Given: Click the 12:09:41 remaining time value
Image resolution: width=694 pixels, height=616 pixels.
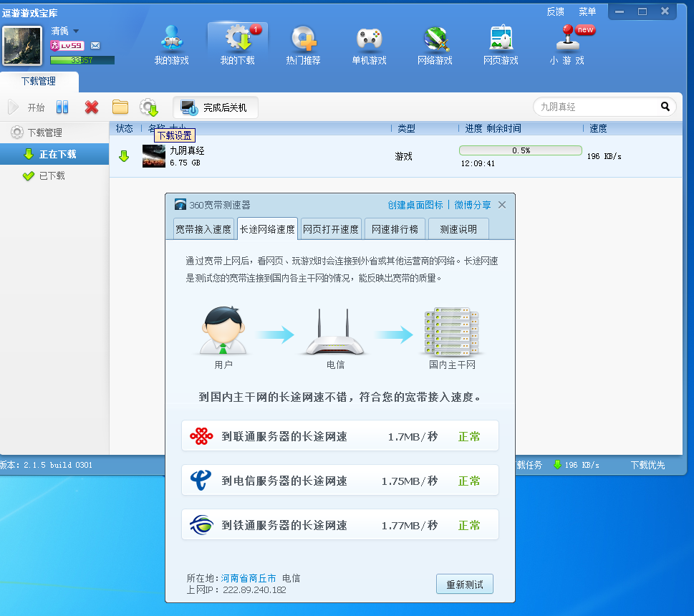Looking at the screenshot, I should (x=478, y=163).
